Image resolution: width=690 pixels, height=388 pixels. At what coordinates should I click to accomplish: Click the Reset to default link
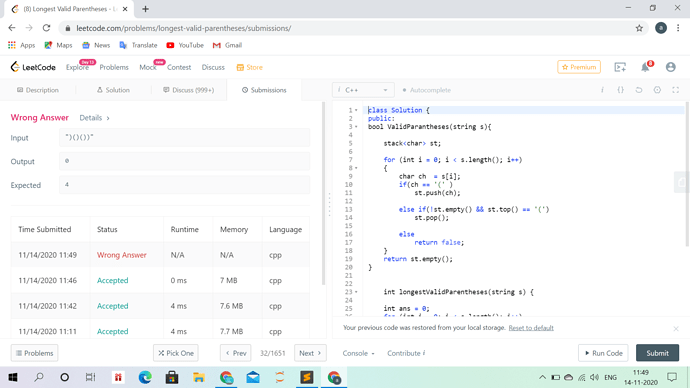(531, 328)
